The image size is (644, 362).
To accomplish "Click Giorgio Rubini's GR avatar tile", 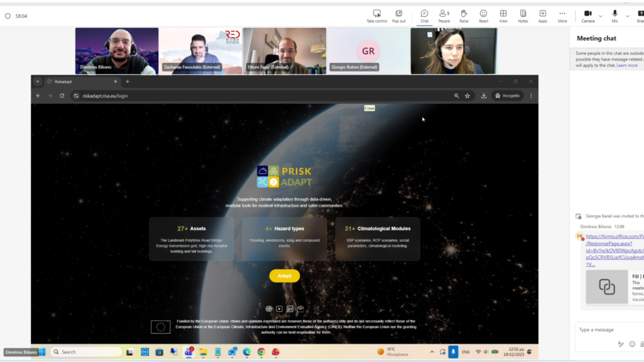I will click(x=368, y=51).
